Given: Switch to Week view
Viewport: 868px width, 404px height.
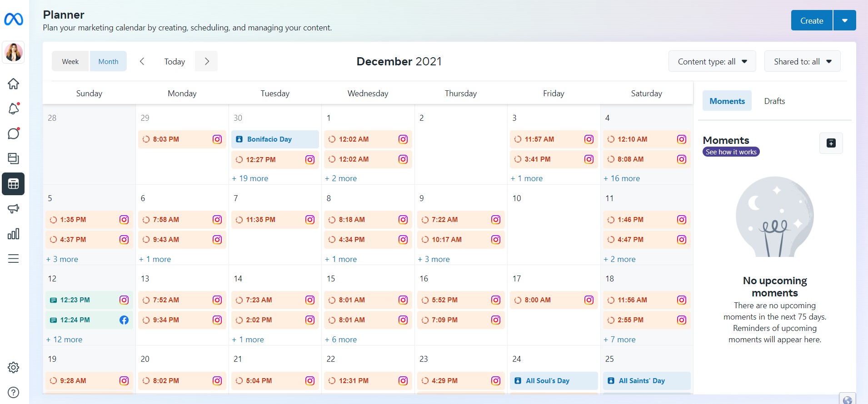Looking at the screenshot, I should tap(70, 61).
